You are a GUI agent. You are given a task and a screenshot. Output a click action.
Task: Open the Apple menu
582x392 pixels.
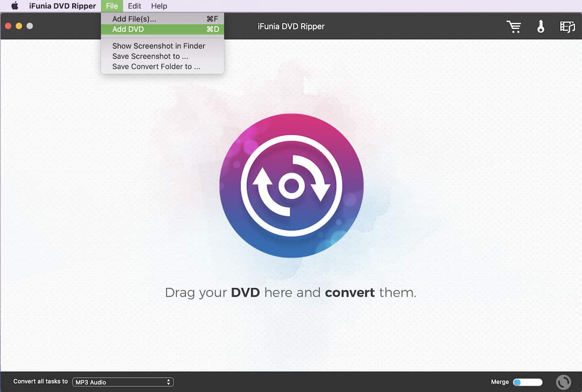pyautogui.click(x=15, y=6)
